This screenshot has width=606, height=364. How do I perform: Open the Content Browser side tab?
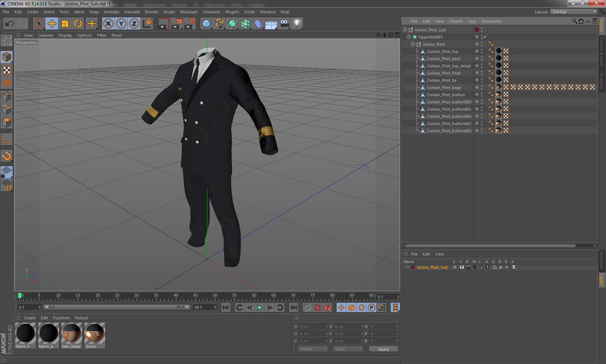[602, 51]
